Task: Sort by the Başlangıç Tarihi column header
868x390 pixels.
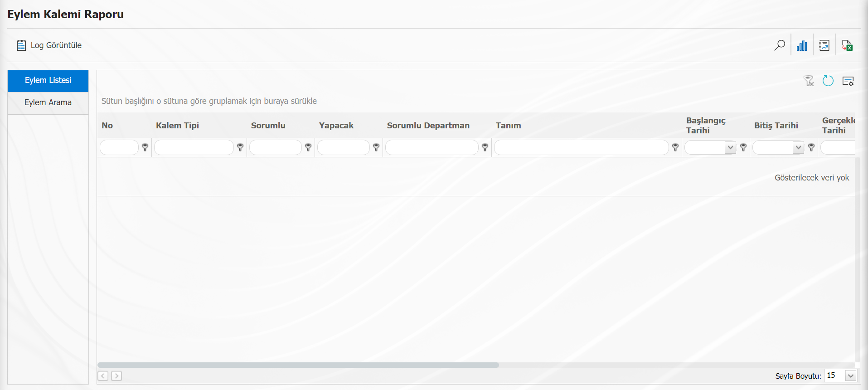Action: tap(706, 126)
